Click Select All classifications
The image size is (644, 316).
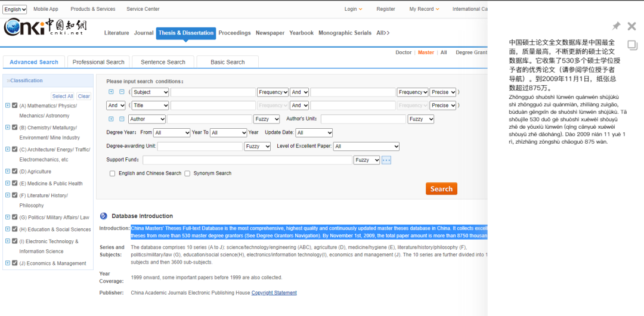63,96
